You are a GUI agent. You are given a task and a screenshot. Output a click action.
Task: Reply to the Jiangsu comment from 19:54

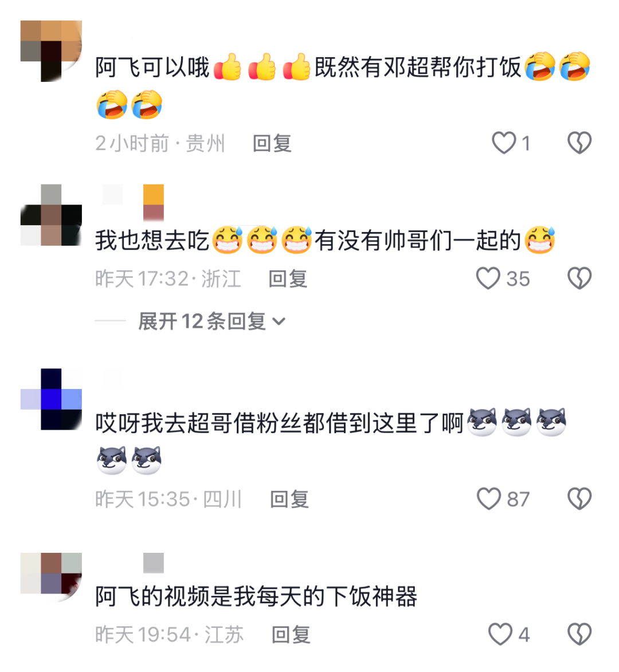tap(291, 635)
